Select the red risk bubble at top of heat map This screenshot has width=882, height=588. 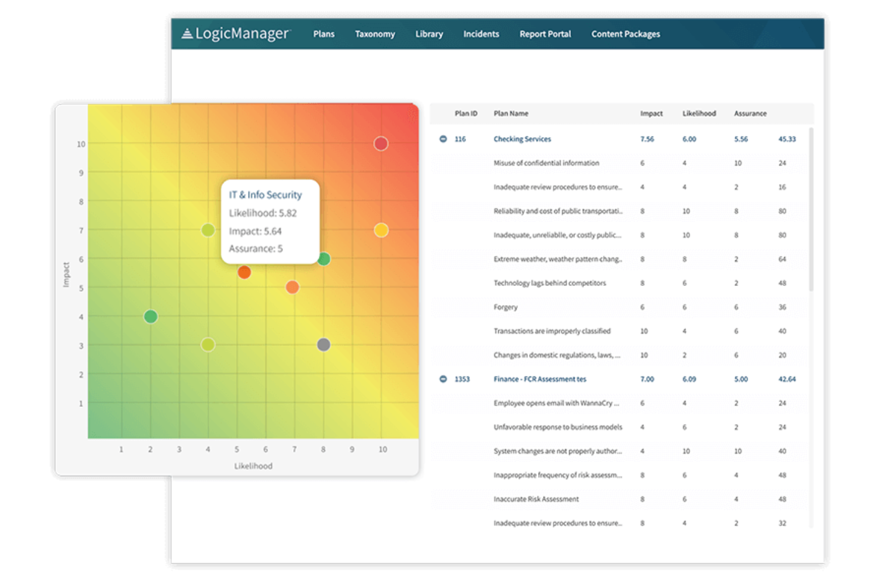coord(381,143)
